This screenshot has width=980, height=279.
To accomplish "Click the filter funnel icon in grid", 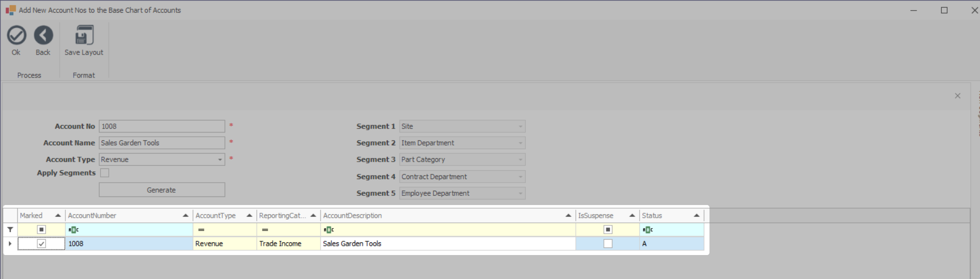I will tap(10, 230).
